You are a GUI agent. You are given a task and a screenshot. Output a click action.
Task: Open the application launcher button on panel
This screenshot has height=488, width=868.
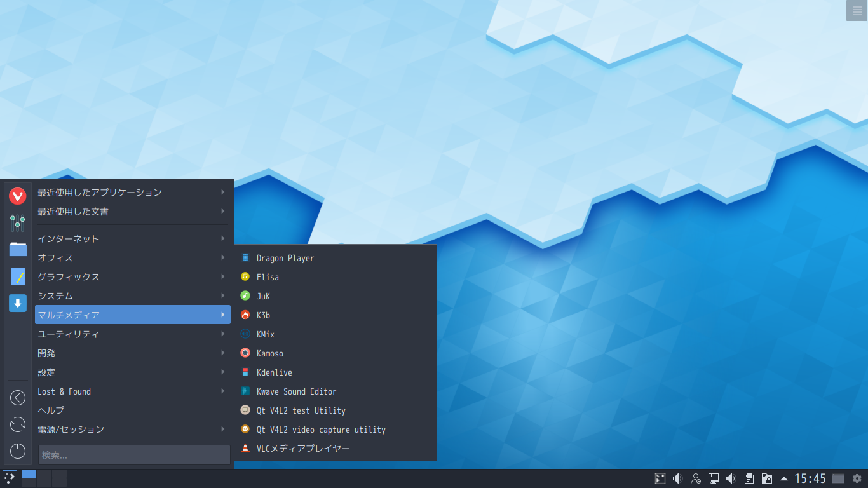pos(10,478)
